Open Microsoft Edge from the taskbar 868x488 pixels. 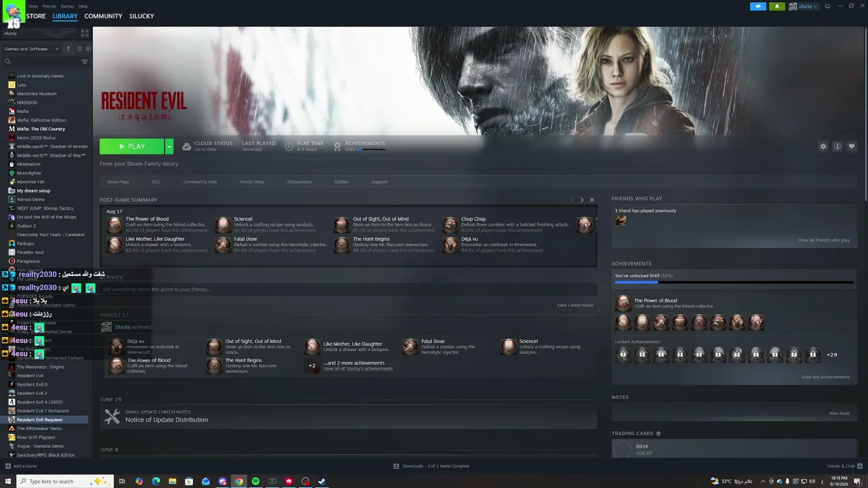156,481
